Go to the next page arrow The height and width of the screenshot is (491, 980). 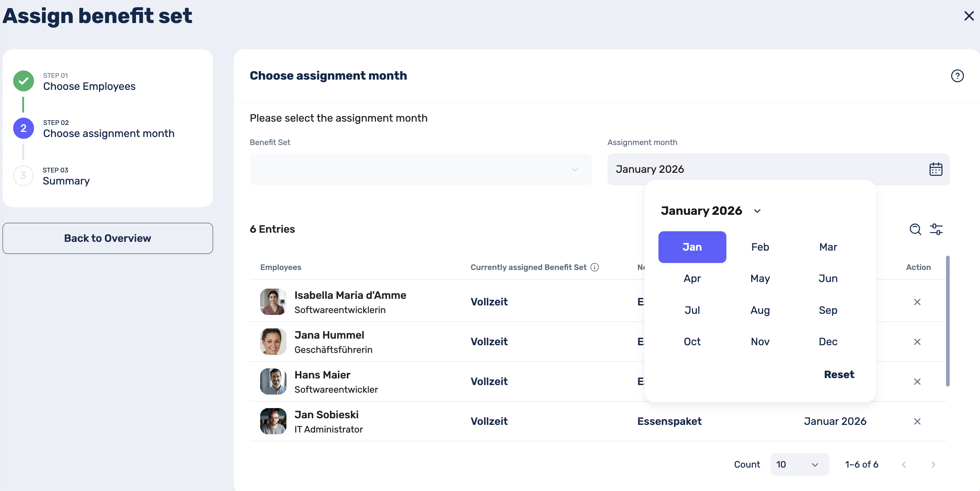click(933, 464)
